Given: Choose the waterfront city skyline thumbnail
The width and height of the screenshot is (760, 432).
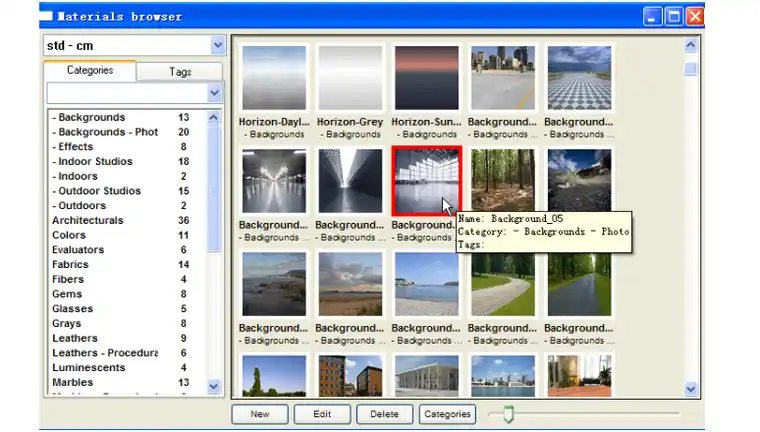Looking at the screenshot, I should coord(503,376).
